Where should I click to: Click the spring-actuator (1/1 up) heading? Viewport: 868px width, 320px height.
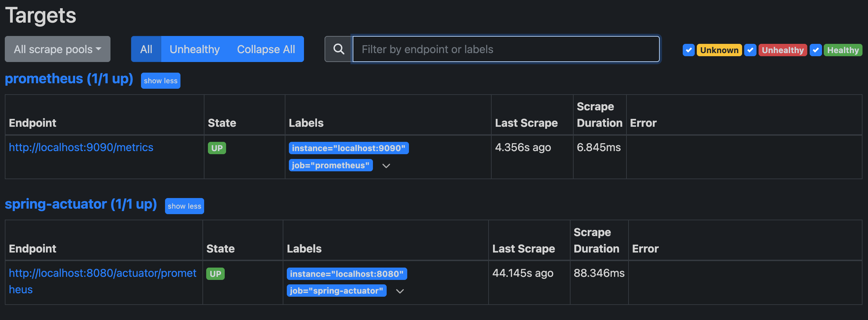pos(81,204)
